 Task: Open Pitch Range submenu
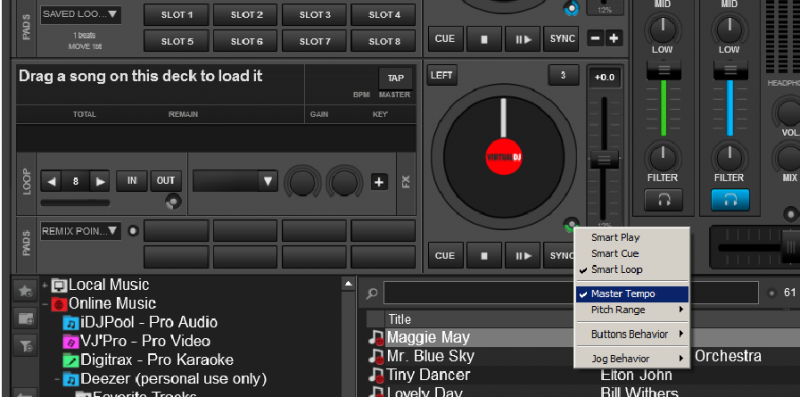(x=632, y=310)
